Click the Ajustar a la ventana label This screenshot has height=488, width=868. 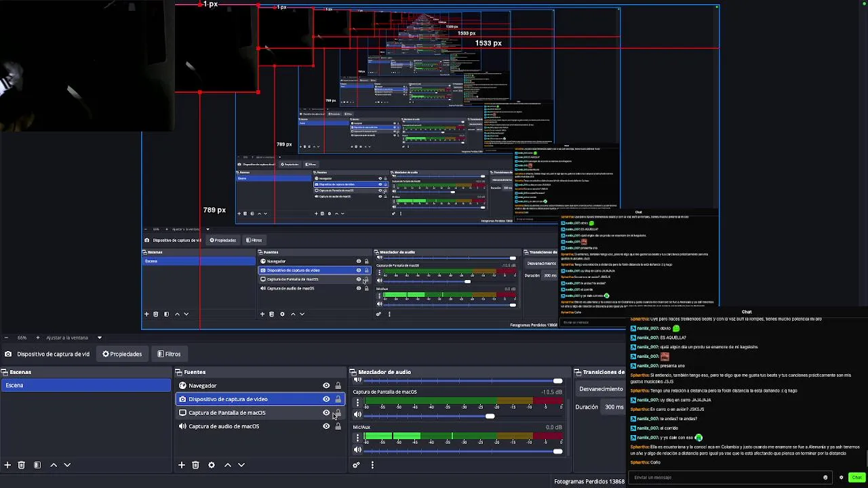67,338
